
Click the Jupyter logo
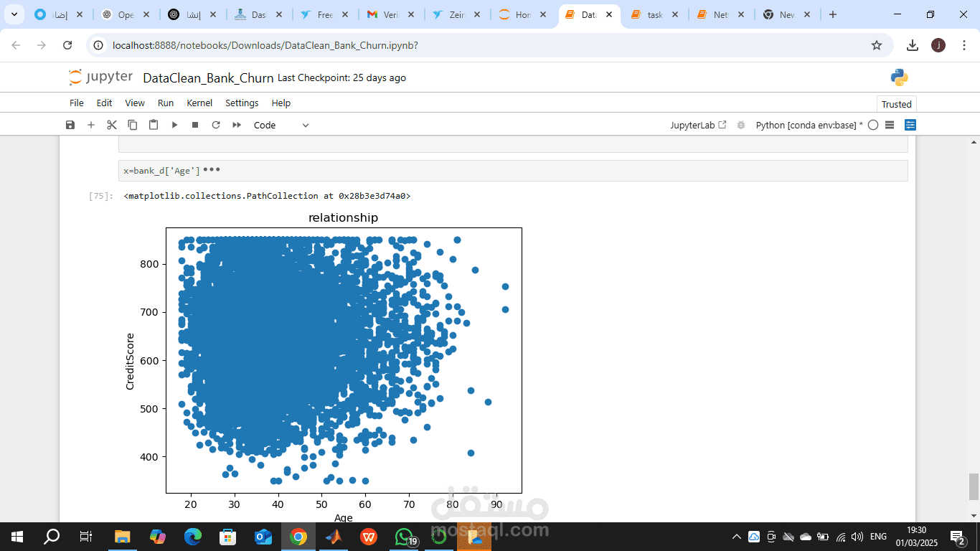click(x=100, y=77)
